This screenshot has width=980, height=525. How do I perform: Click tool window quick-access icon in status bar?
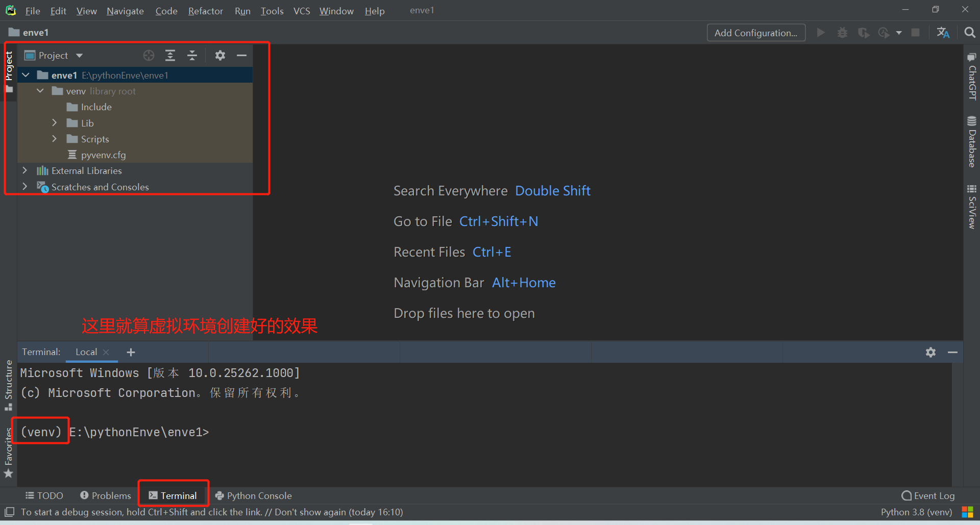[x=9, y=512]
